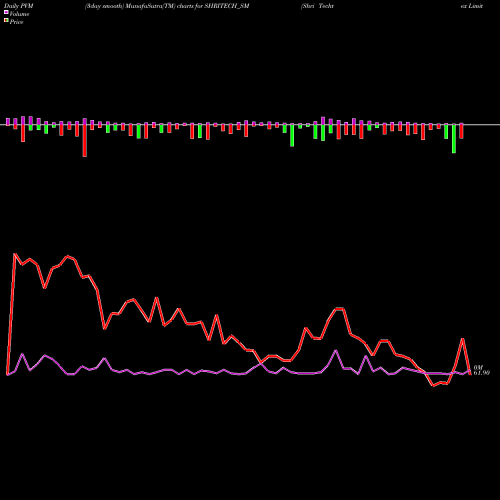
Task: Click the Volume legend color swatch
Action: pyautogui.click(x=6, y=13)
